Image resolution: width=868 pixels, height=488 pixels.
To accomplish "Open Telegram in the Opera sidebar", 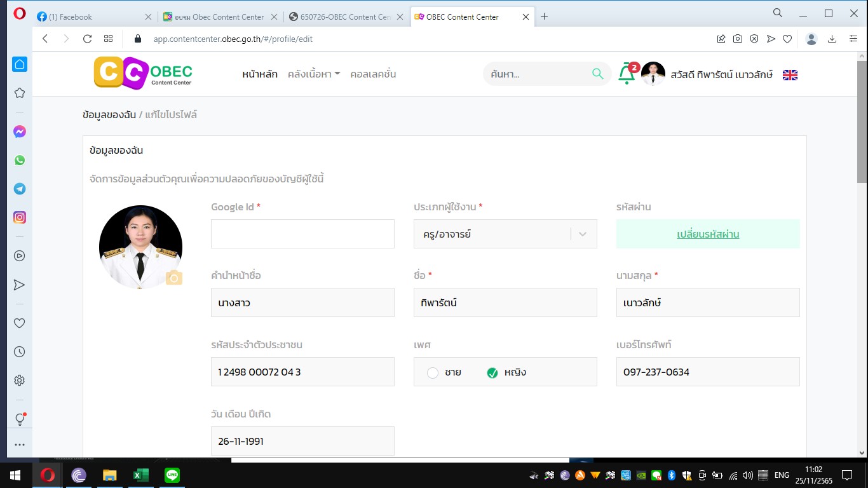I will [x=20, y=189].
